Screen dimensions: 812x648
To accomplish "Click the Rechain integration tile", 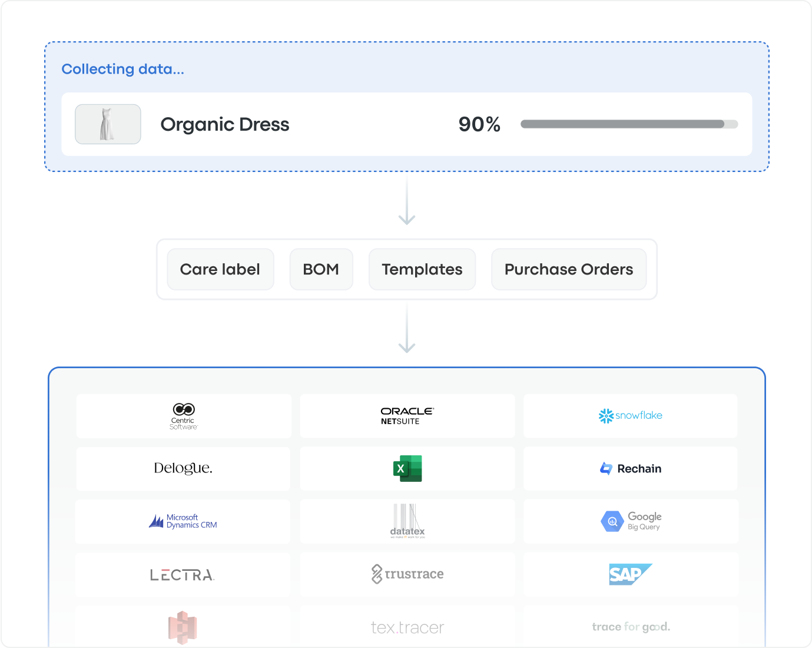I will (x=631, y=469).
